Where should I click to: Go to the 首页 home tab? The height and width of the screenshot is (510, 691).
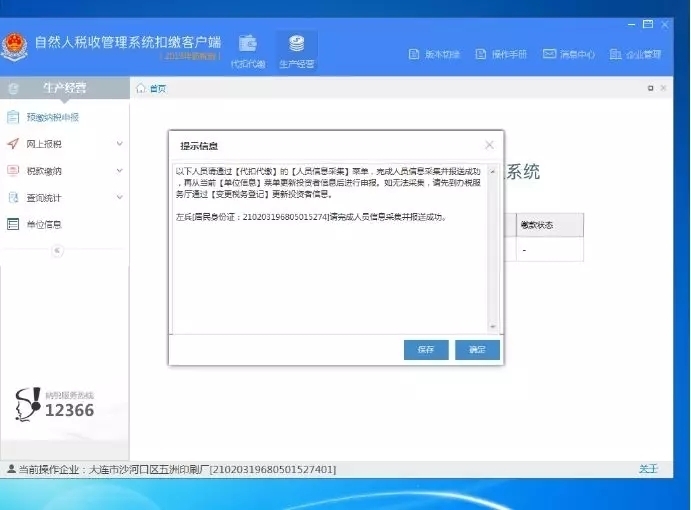click(x=158, y=89)
